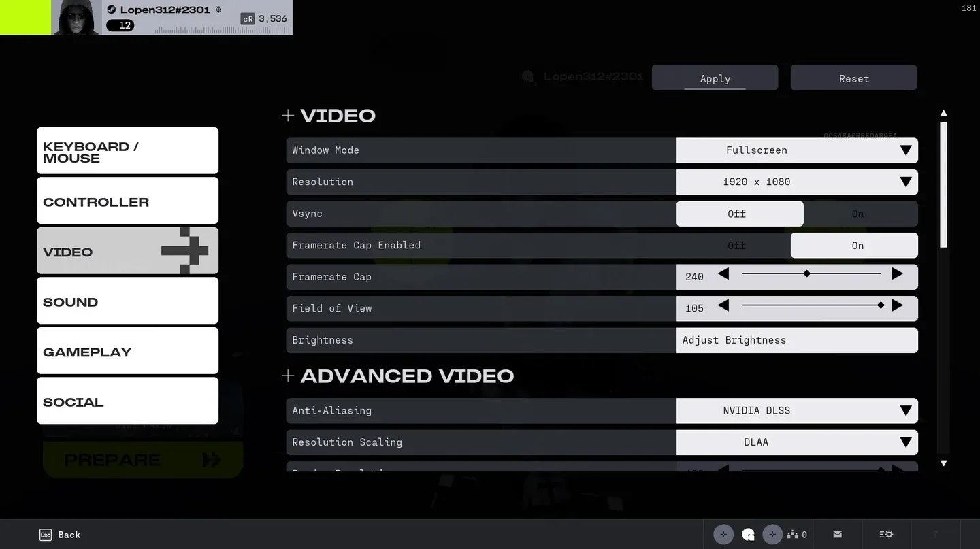Switch to the Sound settings tab
Viewport: 980px width, 549px height.
[x=127, y=301]
